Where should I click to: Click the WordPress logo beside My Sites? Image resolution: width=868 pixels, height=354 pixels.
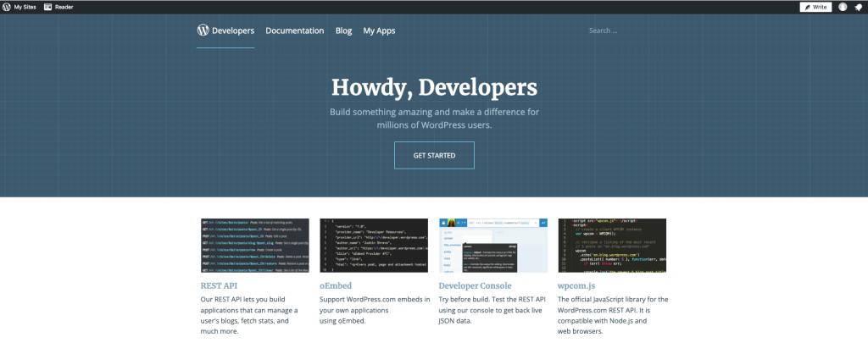7,7
